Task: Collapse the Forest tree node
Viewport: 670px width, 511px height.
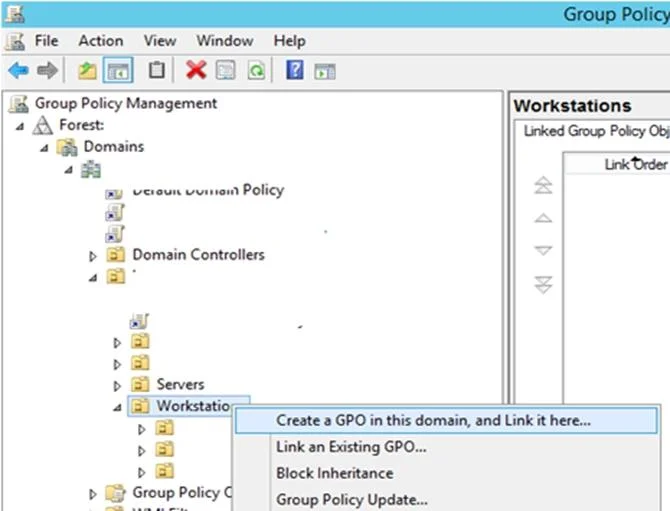Action: tap(20, 126)
